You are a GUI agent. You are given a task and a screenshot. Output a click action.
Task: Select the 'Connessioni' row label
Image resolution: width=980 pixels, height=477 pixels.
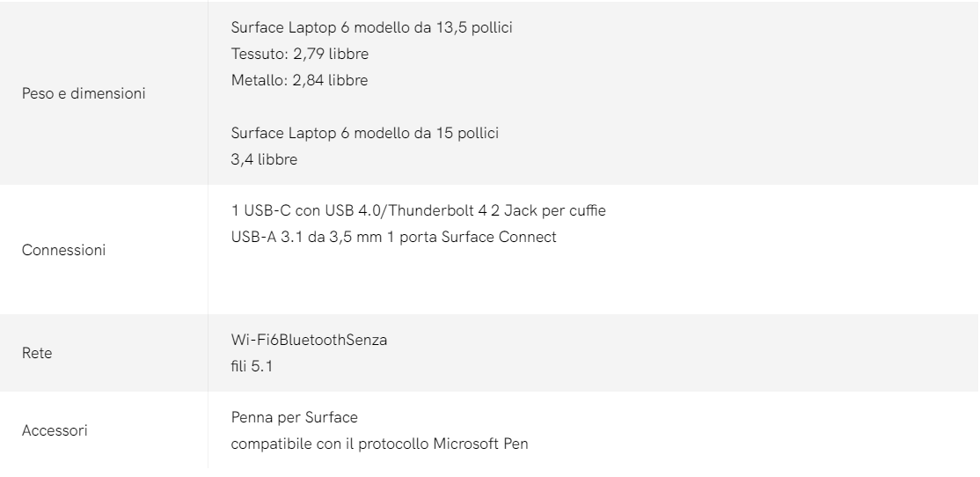point(63,250)
